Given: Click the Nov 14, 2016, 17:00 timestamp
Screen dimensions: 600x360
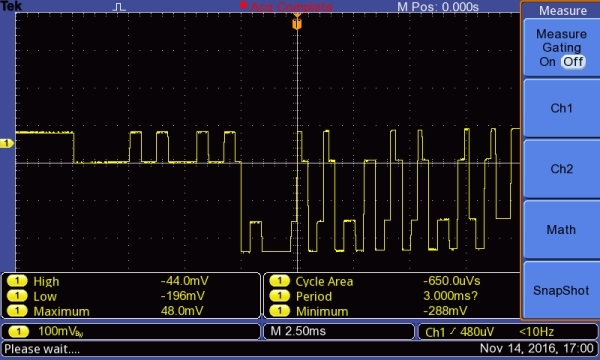Looking at the screenshot, I should (536, 349).
